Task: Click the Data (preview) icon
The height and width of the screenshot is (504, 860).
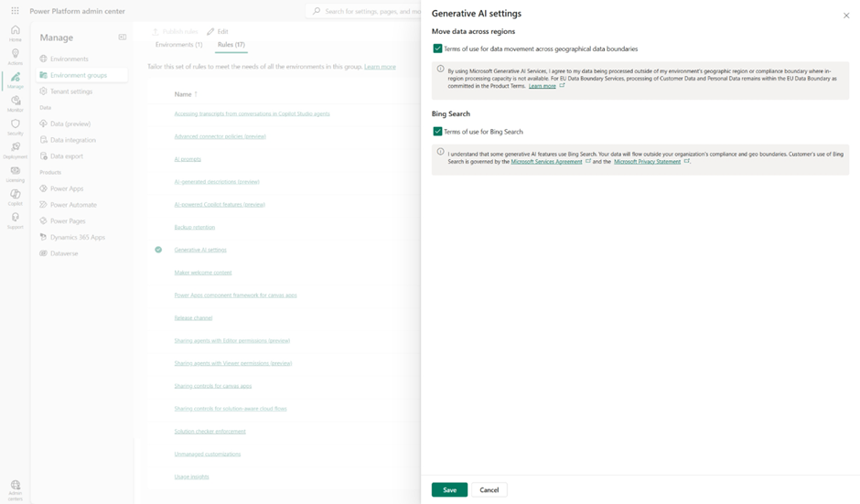Action: point(43,123)
